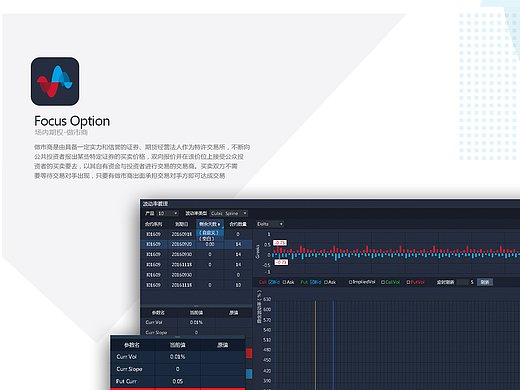Click the grip handle atop the front parameter panel
520x390 pixels.
(178, 337)
